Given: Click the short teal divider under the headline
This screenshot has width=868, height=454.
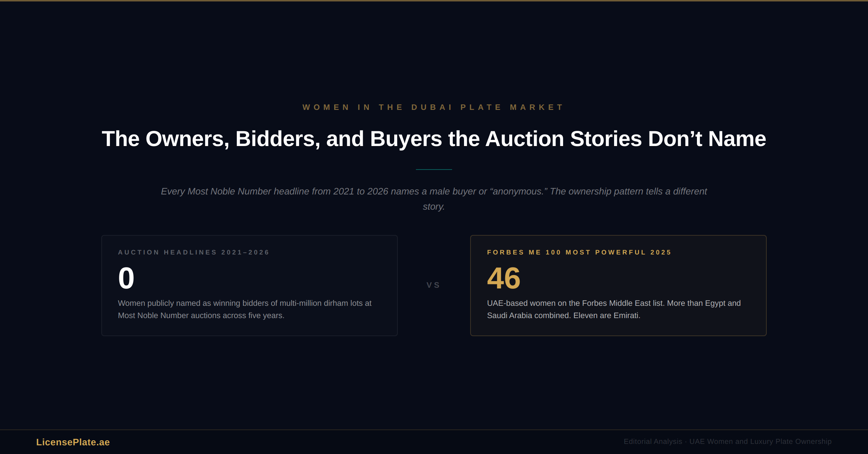Looking at the screenshot, I should point(434,170).
